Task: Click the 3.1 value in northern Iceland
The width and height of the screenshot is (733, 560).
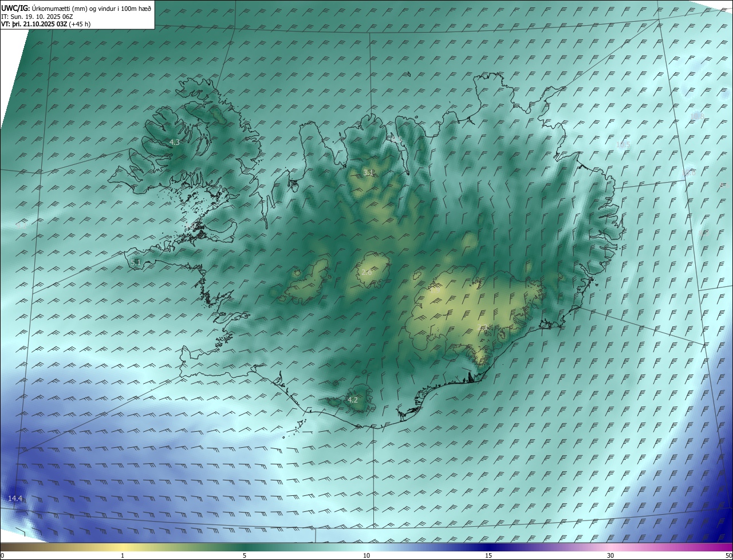Action: pyautogui.click(x=368, y=172)
